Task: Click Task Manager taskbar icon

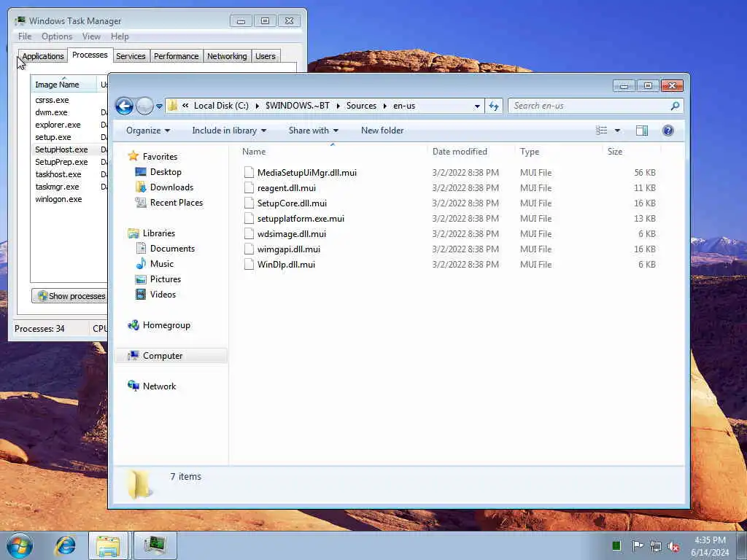Action: [155, 545]
